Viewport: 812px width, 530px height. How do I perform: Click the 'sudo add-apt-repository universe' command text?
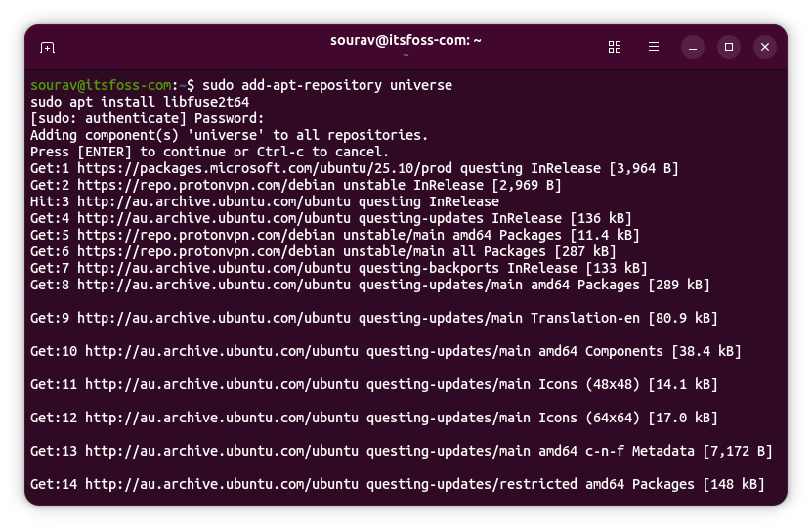click(326, 85)
